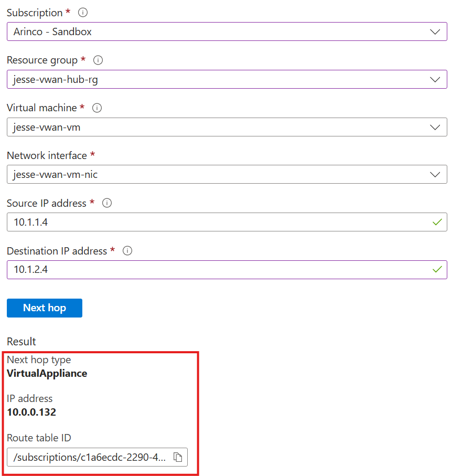Expand the Subscription dropdown chevron
Image resolution: width=473 pixels, height=476 pixels.
click(x=435, y=31)
